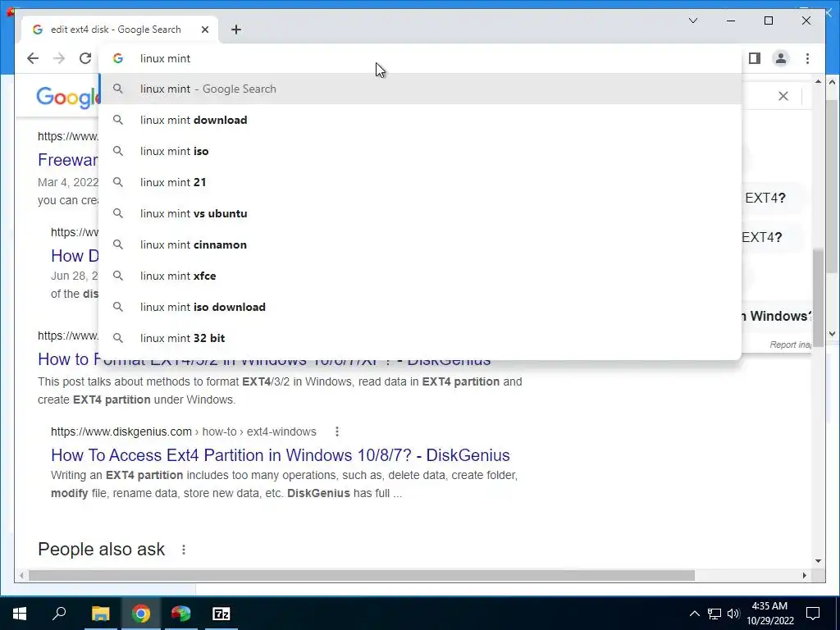Open the network status tray icon

tap(714, 614)
